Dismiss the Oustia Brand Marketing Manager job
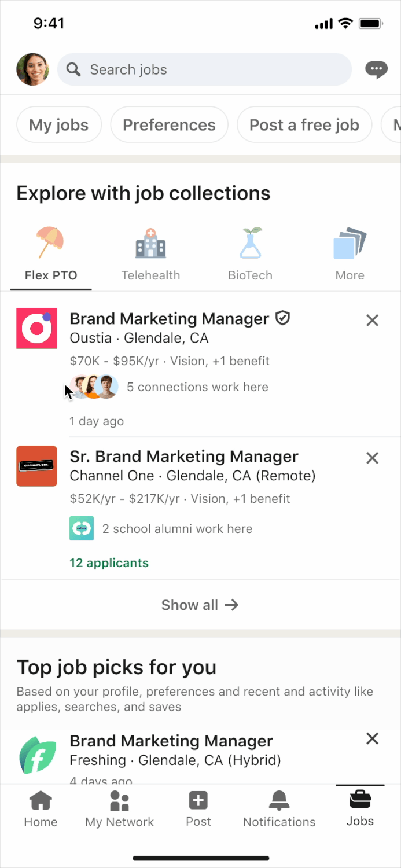This screenshot has height=868, width=401. click(x=372, y=321)
